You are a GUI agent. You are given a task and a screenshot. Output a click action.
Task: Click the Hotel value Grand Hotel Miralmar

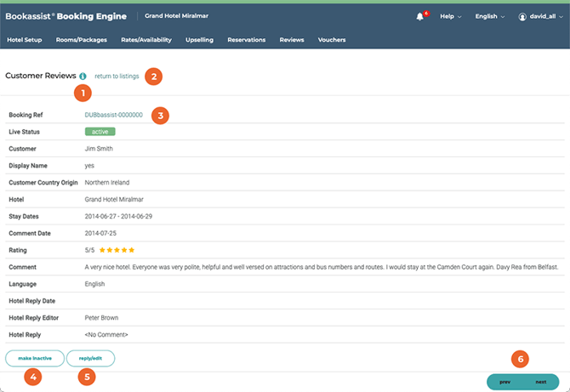point(114,200)
